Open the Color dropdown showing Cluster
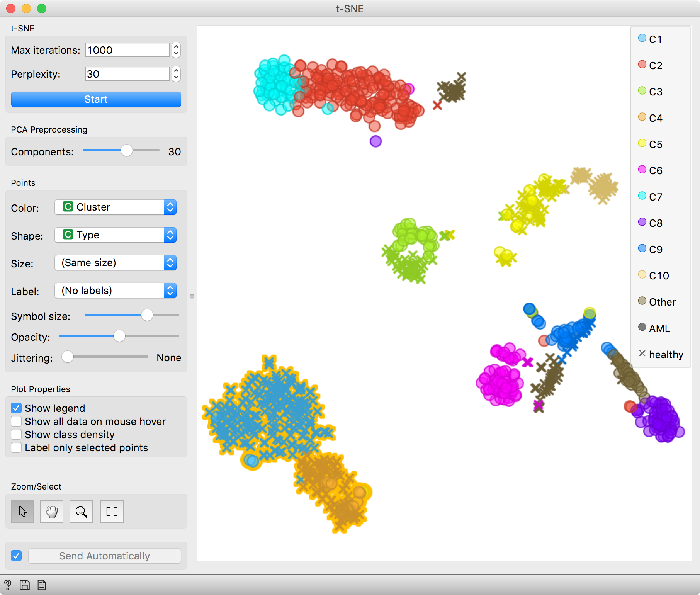Image resolution: width=700 pixels, height=595 pixels. 116,207
